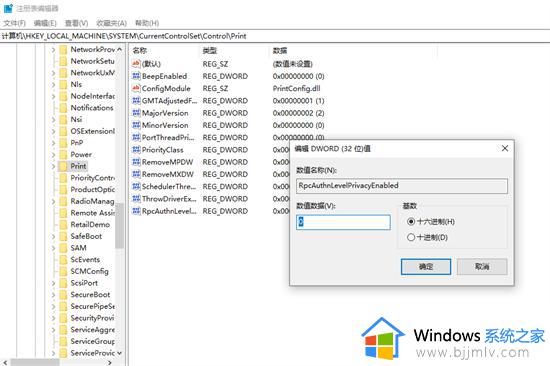Click the ConfigModule string value icon

[x=136, y=88]
